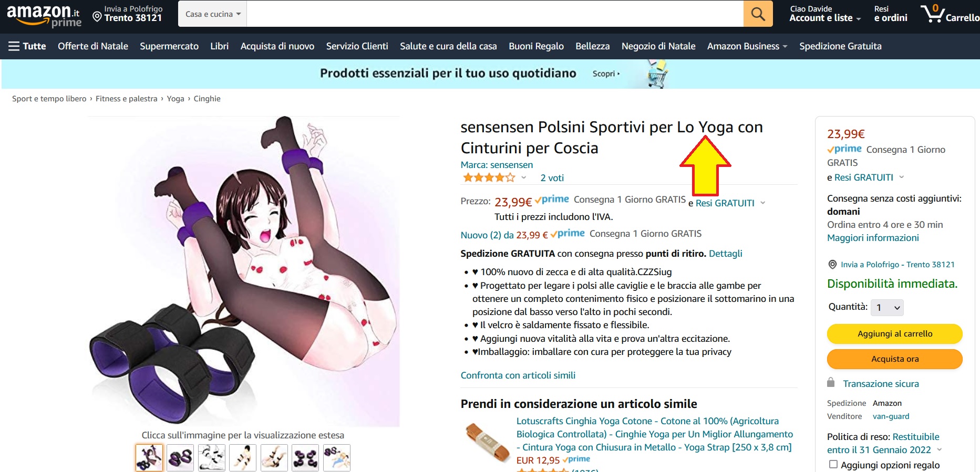Click the Aggiungi al carrello button

click(895, 334)
